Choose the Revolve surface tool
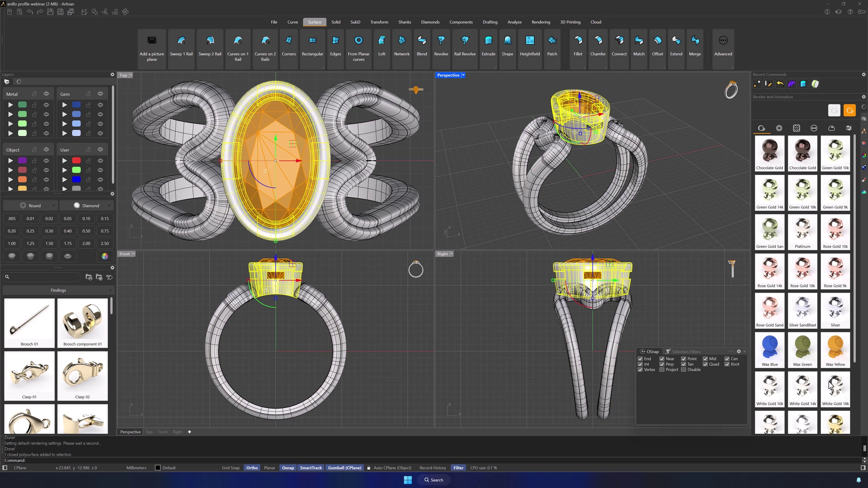This screenshot has width=868, height=488. pyautogui.click(x=441, y=46)
